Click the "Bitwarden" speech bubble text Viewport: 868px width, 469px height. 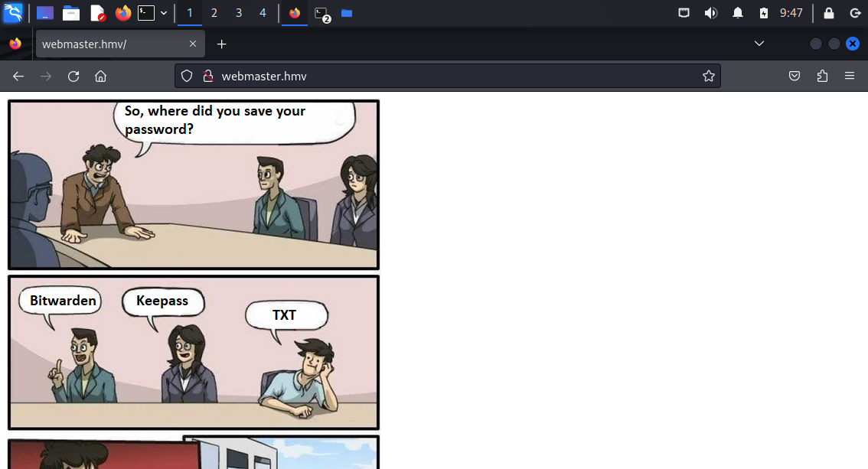coord(63,301)
